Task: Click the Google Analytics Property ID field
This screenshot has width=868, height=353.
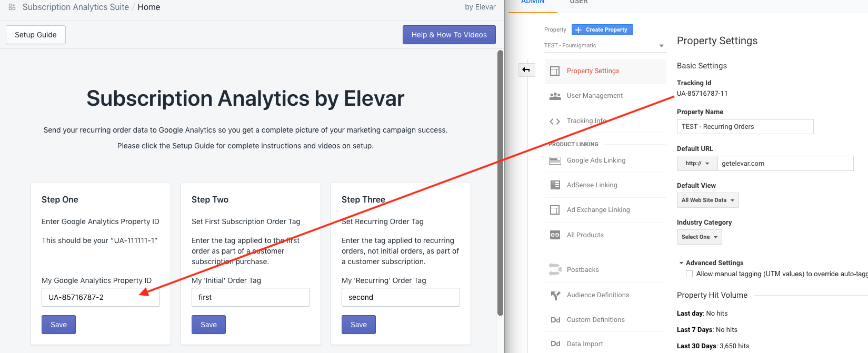Action: pyautogui.click(x=101, y=297)
